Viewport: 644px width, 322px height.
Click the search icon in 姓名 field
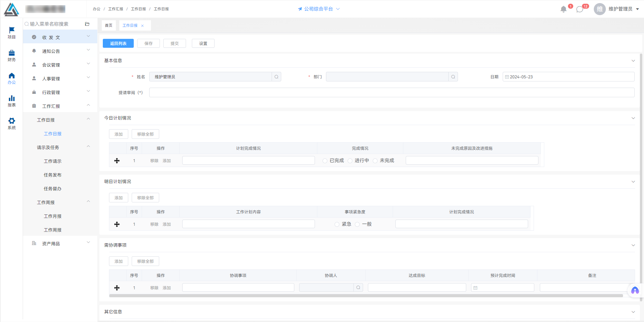[x=276, y=77]
